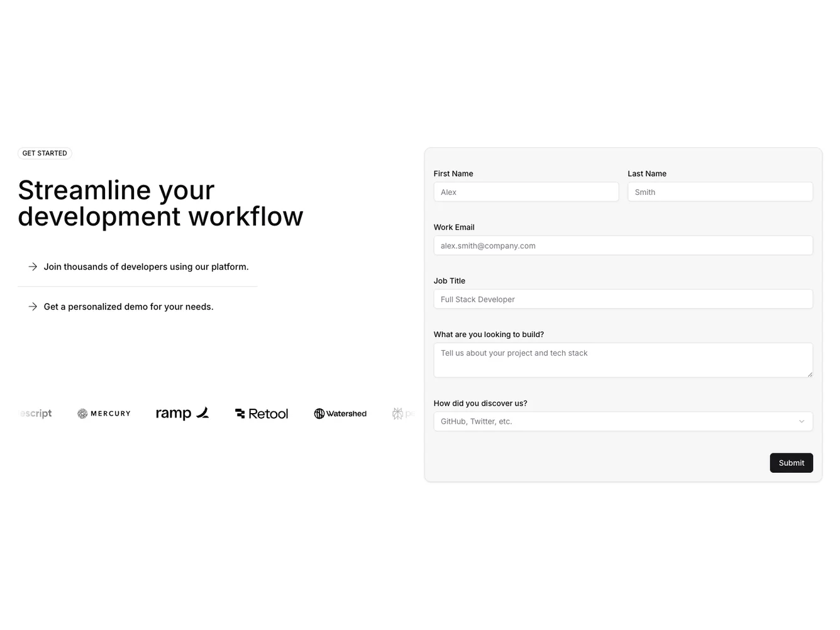Click the faded logo right of Watershed
The image size is (840, 630).
pos(402,414)
